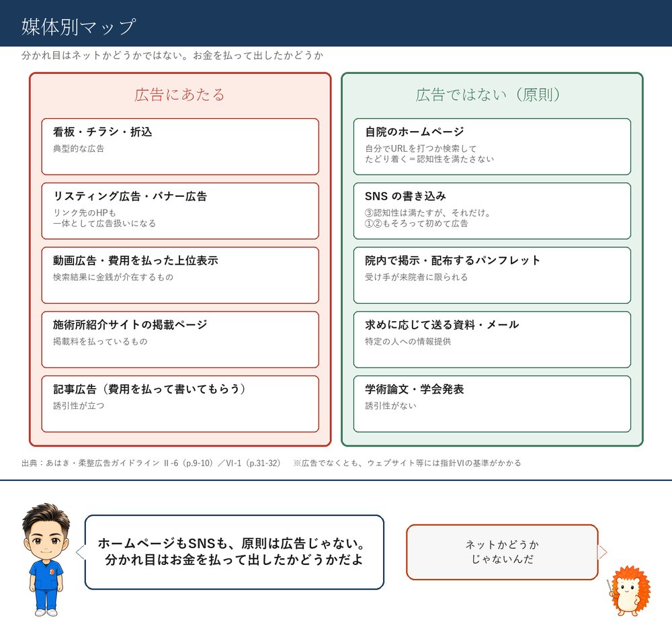Select the slide title 媒体別マップ
Image resolution: width=672 pixels, height=624 pixels.
(79, 27)
